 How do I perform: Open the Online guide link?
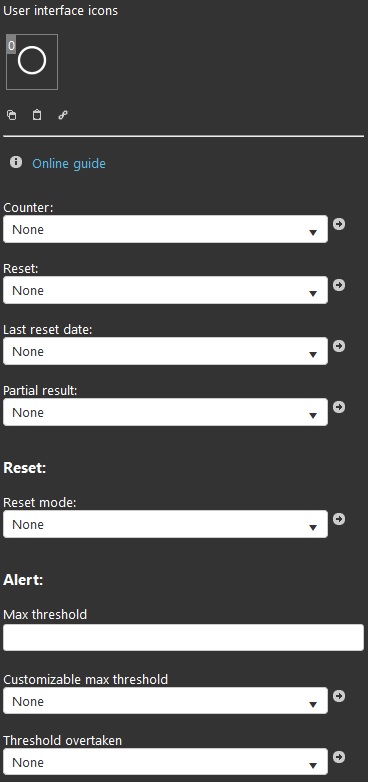pyautogui.click(x=69, y=164)
